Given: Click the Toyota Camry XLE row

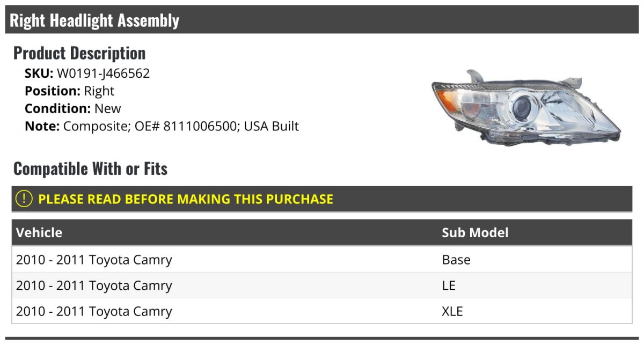Looking at the screenshot, I should [x=322, y=311].
